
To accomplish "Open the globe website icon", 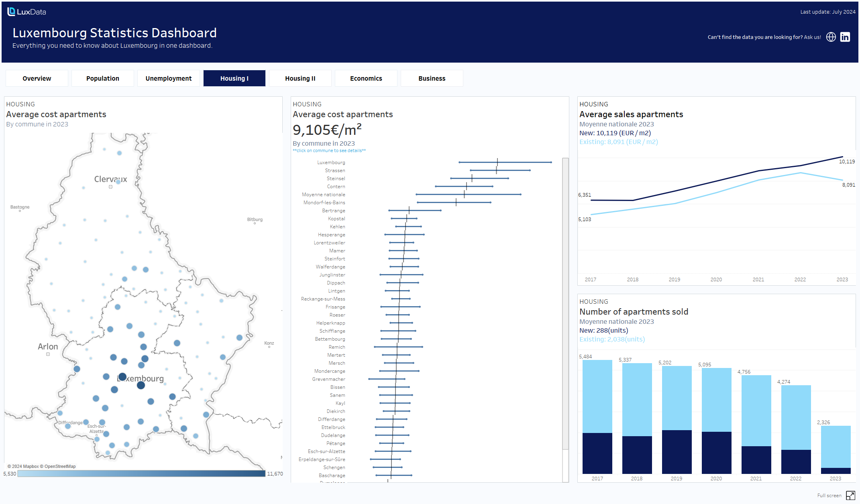I will (x=831, y=37).
